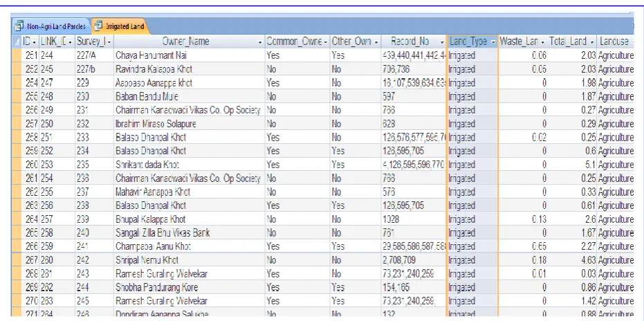Click waste land value '0.06'

[523, 55]
